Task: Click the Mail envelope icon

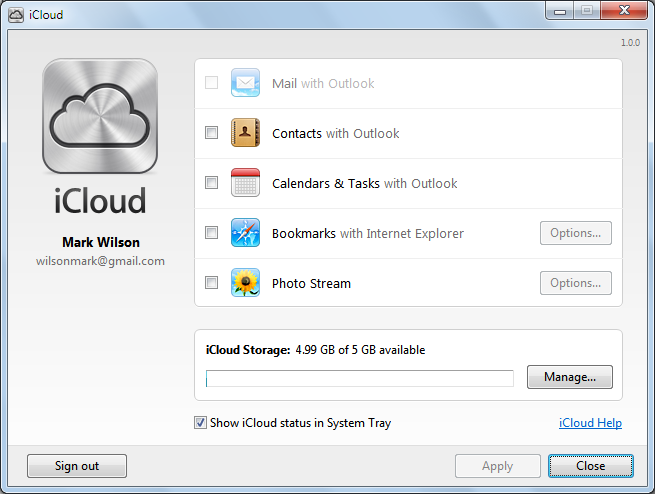Action: click(245, 83)
